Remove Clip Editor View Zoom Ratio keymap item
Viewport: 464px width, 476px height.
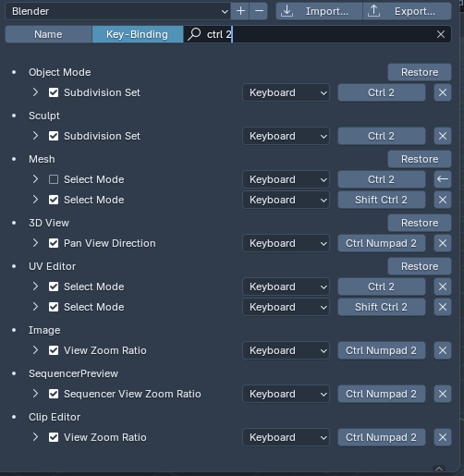(443, 437)
